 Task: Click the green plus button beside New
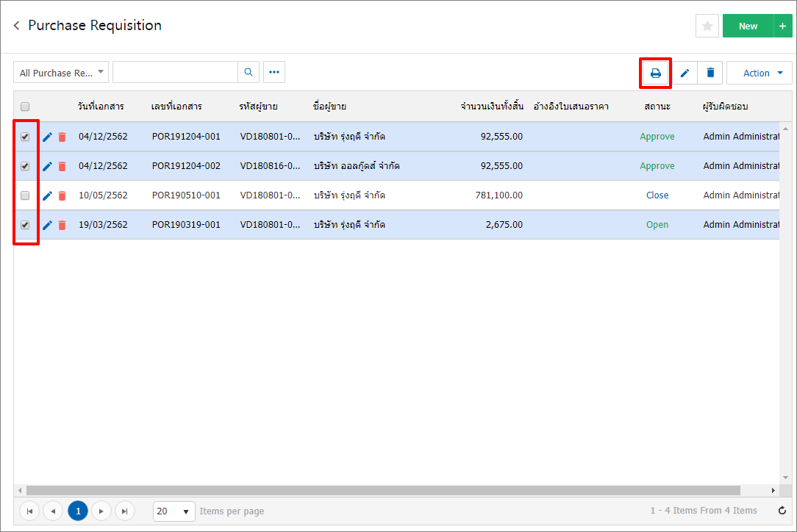tap(783, 26)
